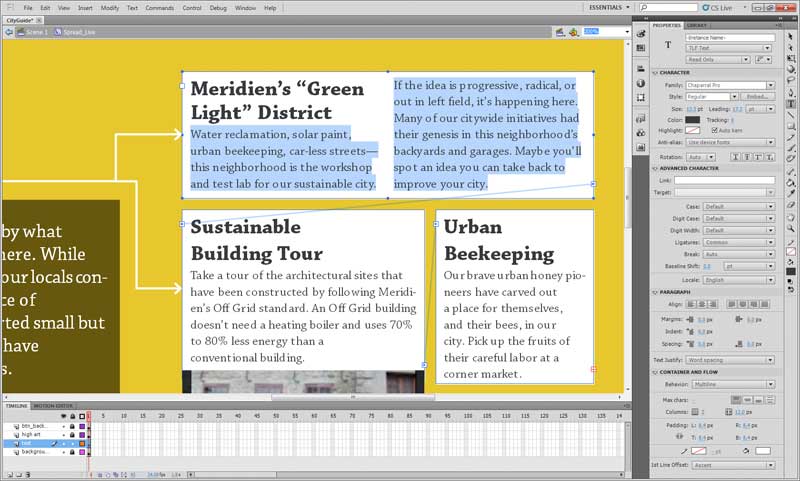Select the Eyedropper tool
The width and height of the screenshot is (800, 481).
[x=791, y=194]
